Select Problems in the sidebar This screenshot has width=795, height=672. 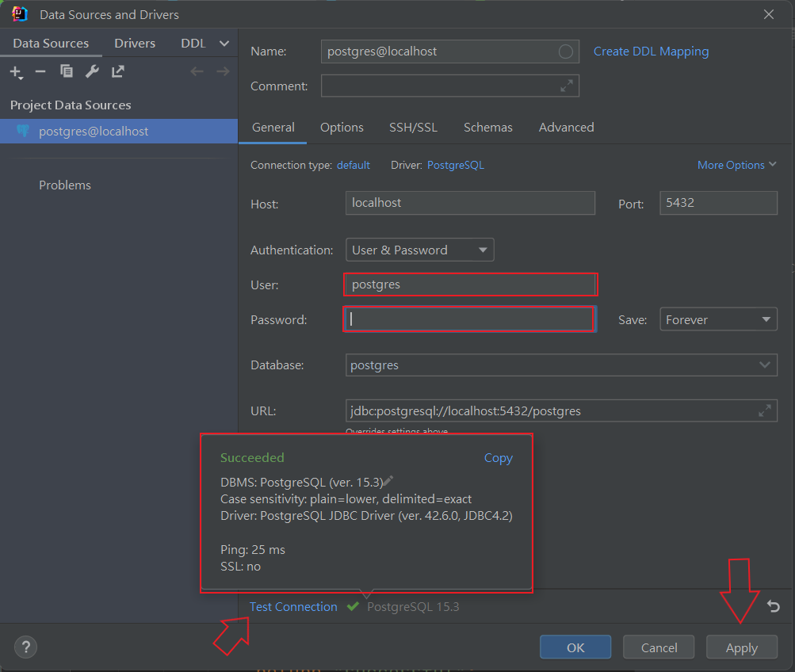click(x=65, y=185)
